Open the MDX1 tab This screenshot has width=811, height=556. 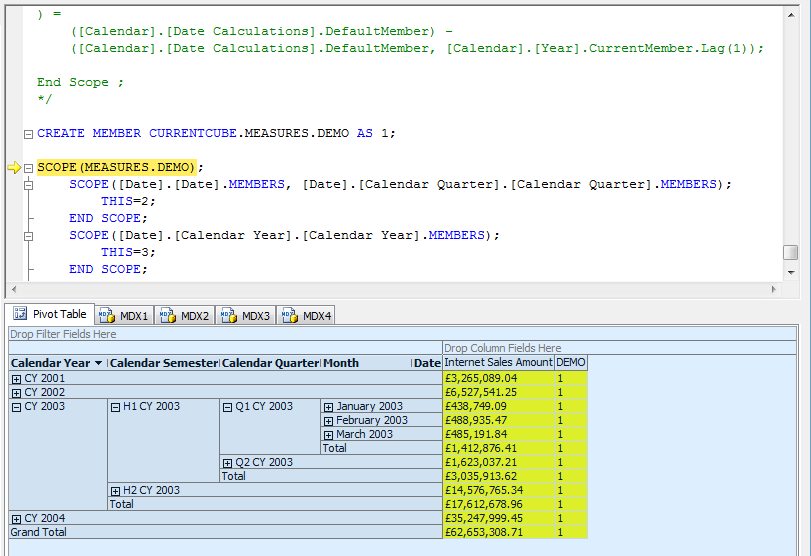pos(124,315)
